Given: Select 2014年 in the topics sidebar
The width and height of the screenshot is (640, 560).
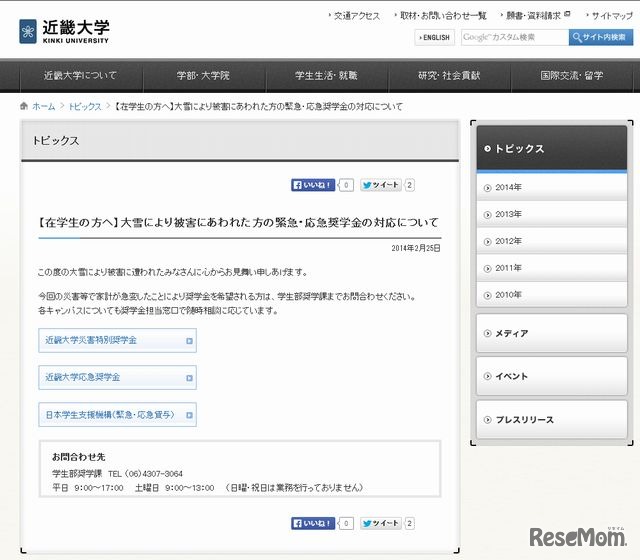Looking at the screenshot, I should click(x=551, y=187).
